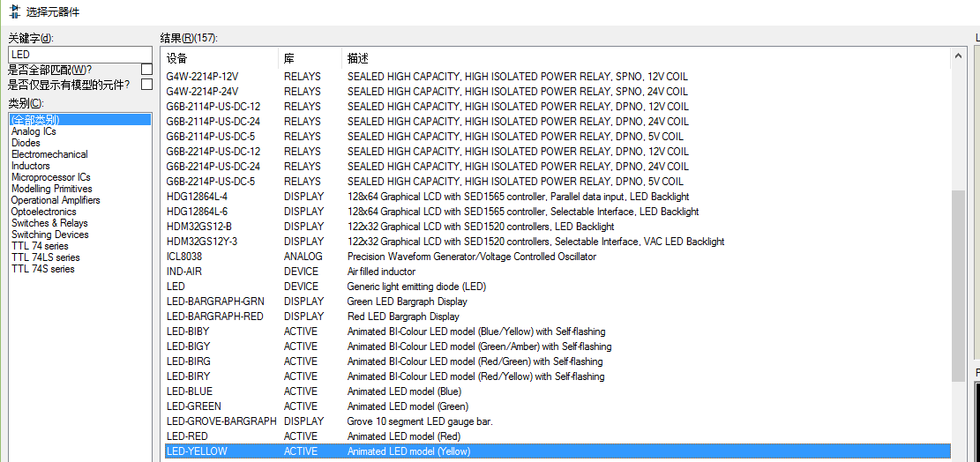
Task: Select the Diodes category
Action: click(80, 143)
